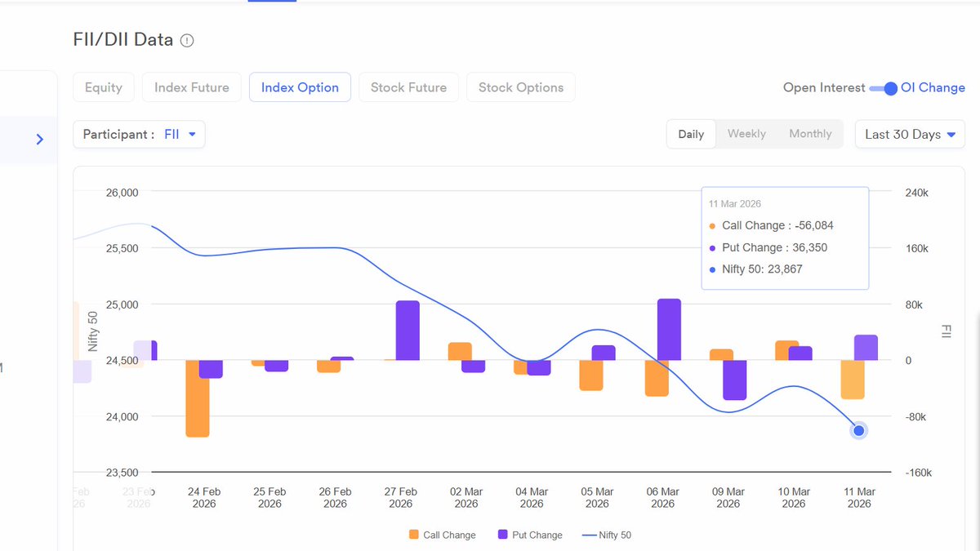Click the orange call bar for 05 Mar
Viewport: 980px width, 551px height.
click(x=591, y=375)
